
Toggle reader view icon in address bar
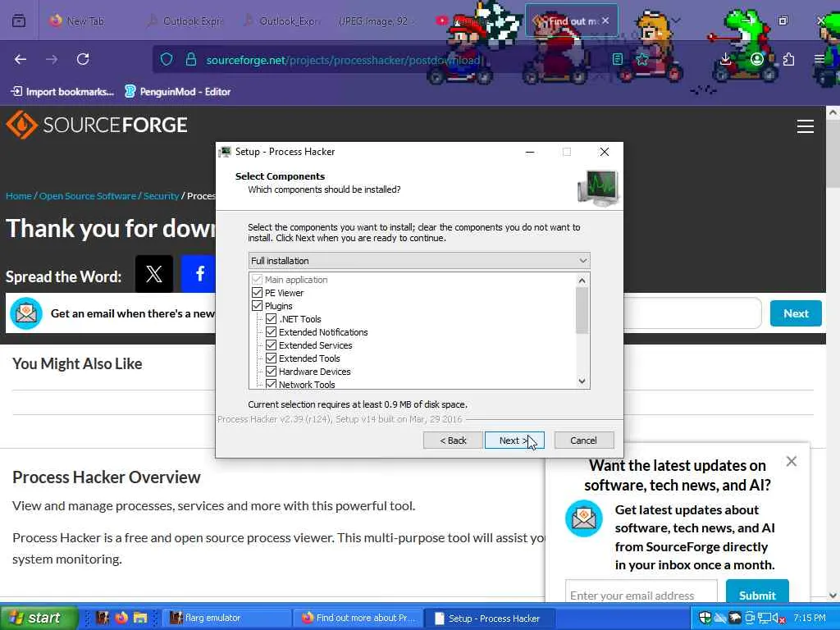618,59
